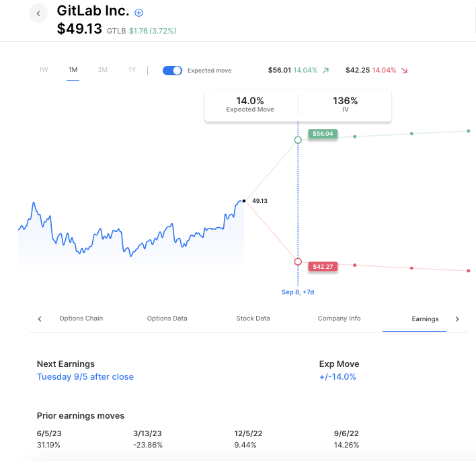Select the 1W time range
Screen dimensions: 476x461
point(44,70)
